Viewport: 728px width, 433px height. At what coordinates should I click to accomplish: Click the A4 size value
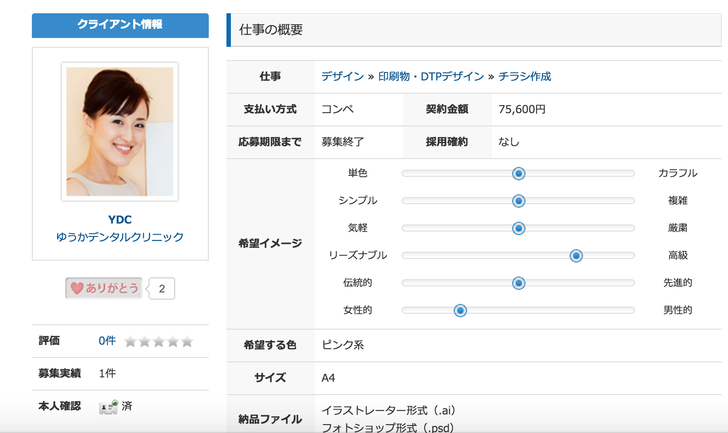(328, 378)
